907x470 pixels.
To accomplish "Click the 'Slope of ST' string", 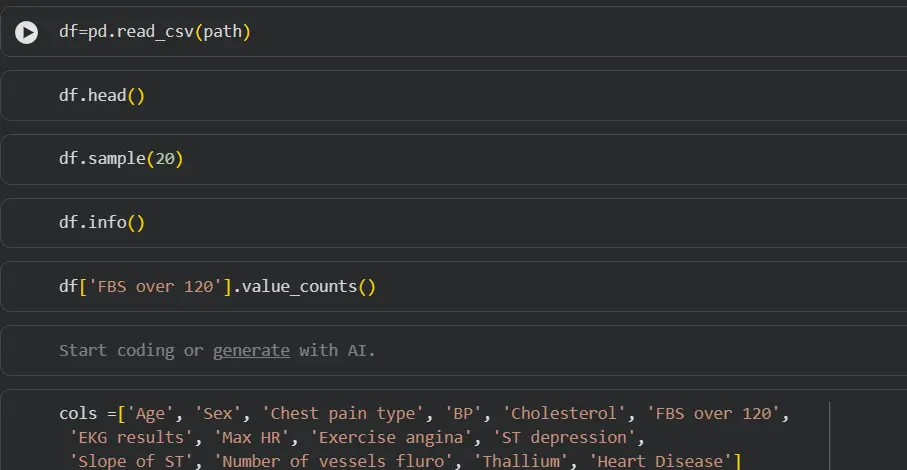I will pyautogui.click(x=131, y=461).
